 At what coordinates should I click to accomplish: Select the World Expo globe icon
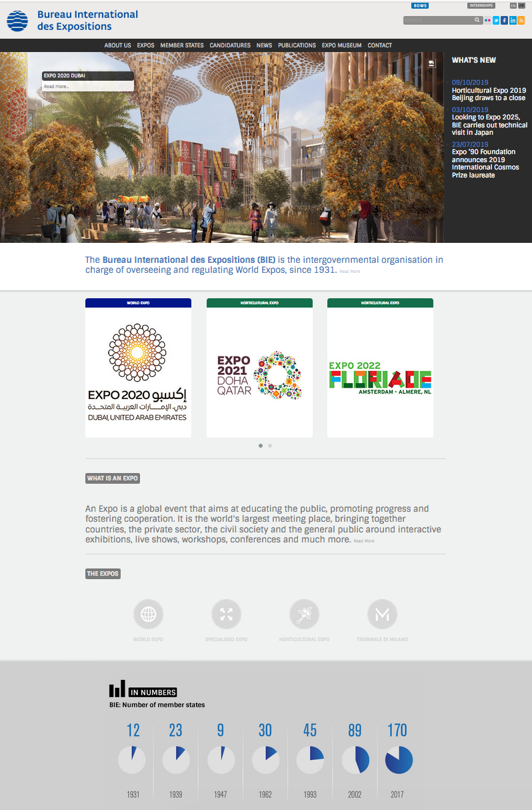(148, 614)
